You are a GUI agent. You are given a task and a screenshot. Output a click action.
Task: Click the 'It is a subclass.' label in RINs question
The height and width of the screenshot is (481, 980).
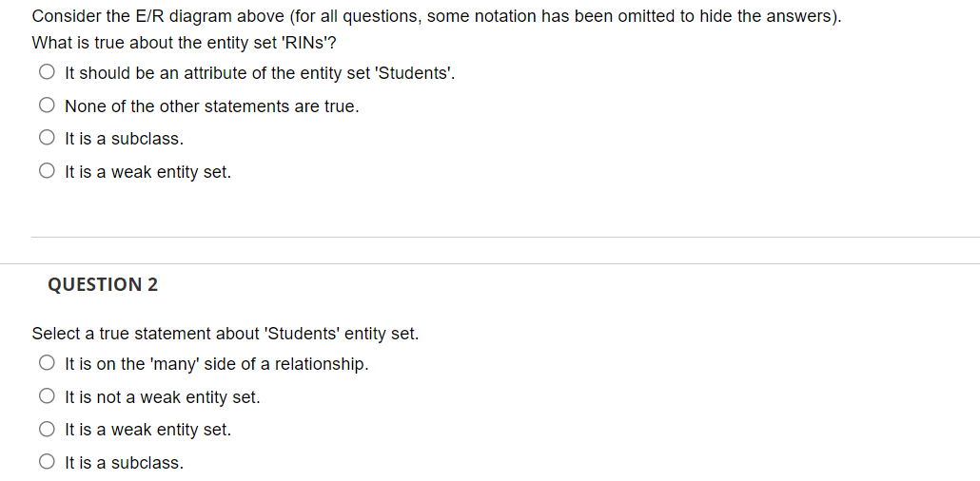[124, 139]
